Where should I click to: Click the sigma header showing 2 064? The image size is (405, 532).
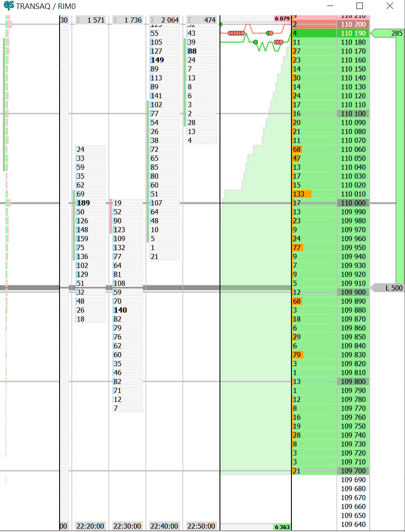click(164, 20)
